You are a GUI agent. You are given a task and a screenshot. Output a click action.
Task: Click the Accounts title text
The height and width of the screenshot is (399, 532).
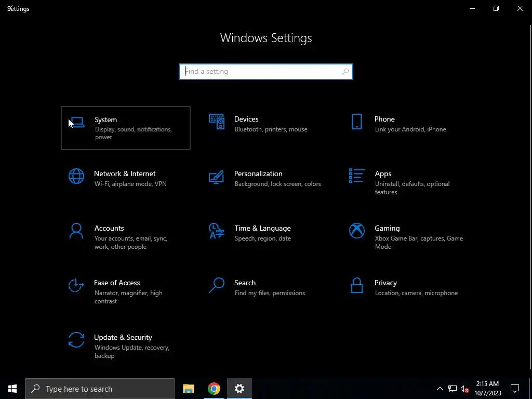109,229
